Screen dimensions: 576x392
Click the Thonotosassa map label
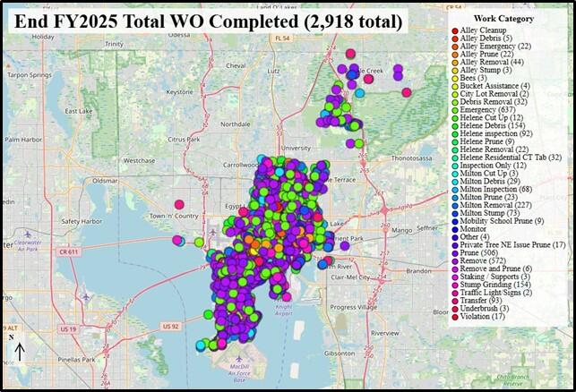(x=411, y=158)
